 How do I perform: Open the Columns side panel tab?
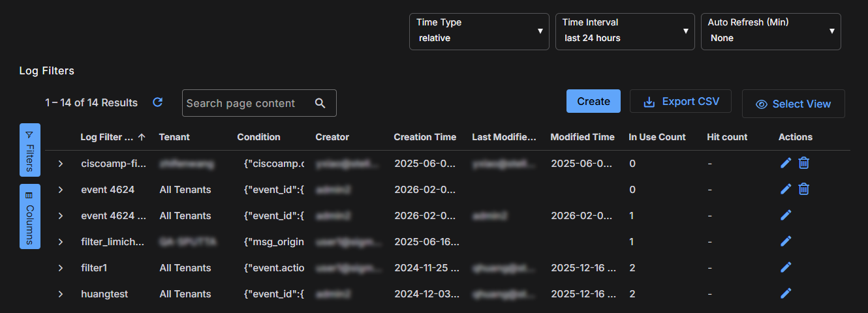30,216
